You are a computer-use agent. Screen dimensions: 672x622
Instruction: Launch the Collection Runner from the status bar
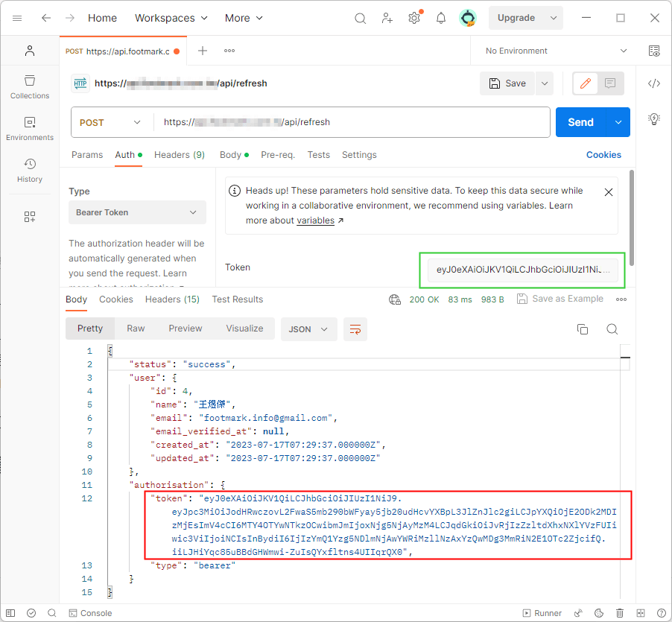542,613
